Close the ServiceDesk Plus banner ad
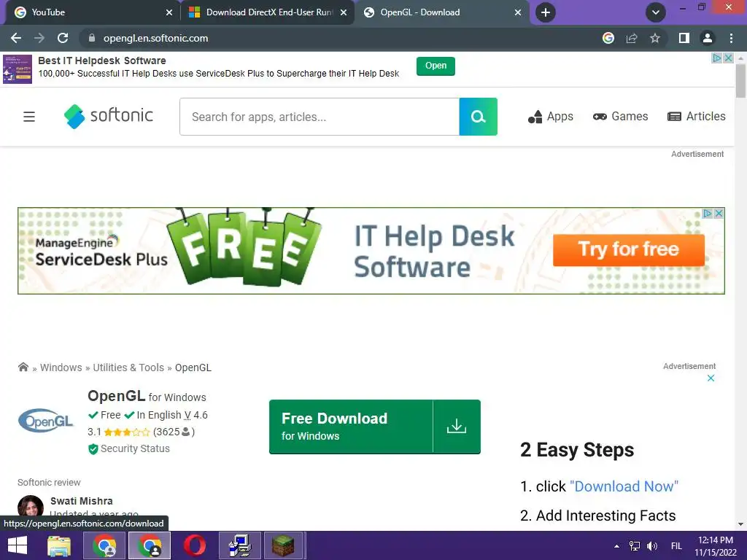This screenshot has width=747, height=560. tap(719, 214)
